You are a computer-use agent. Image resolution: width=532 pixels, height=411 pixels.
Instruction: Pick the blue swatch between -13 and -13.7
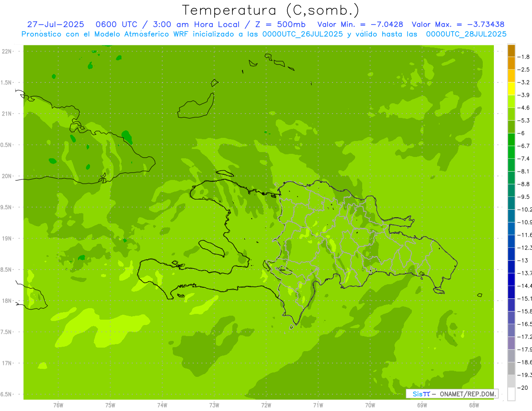point(511,266)
